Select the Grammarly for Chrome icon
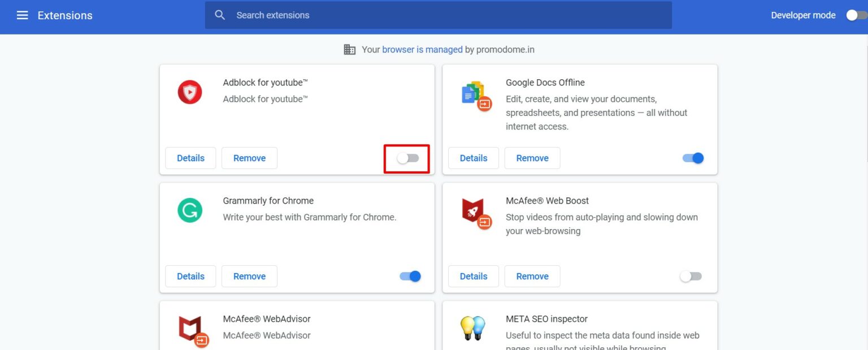This screenshot has height=350, width=868. click(x=189, y=210)
